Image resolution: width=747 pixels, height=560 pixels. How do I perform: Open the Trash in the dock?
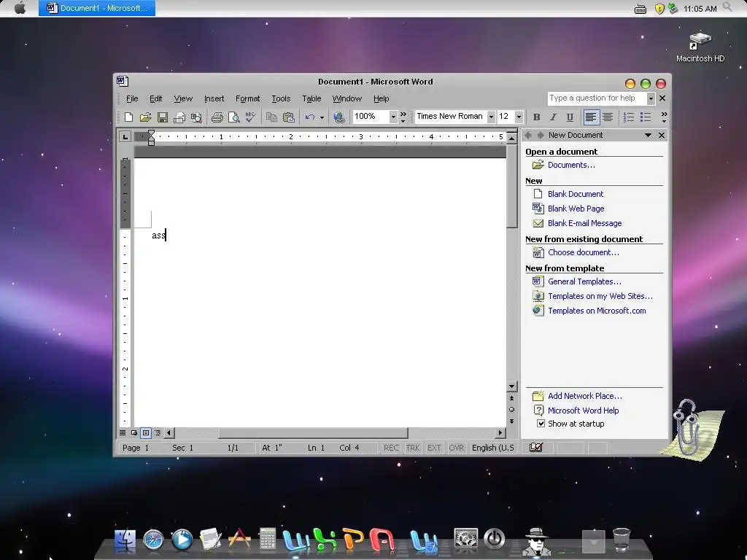(x=622, y=540)
